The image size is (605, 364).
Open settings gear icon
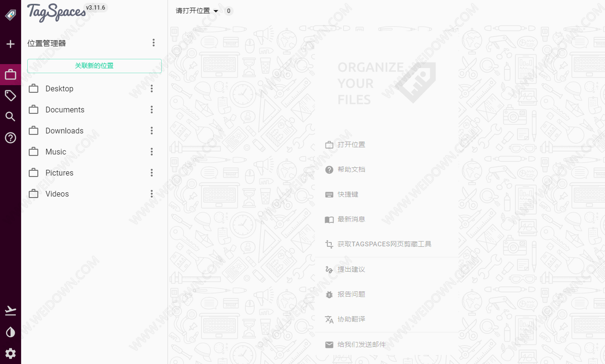(x=11, y=353)
